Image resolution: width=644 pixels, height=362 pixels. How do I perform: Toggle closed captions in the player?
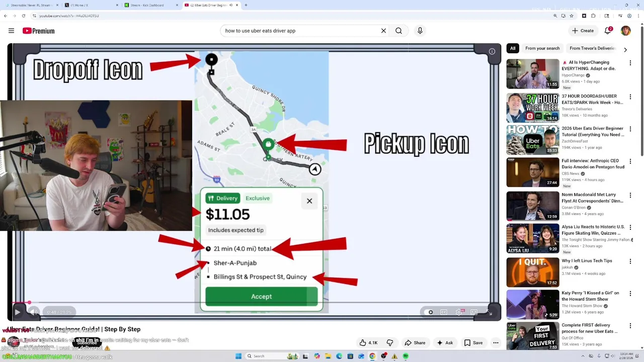[x=444, y=312]
